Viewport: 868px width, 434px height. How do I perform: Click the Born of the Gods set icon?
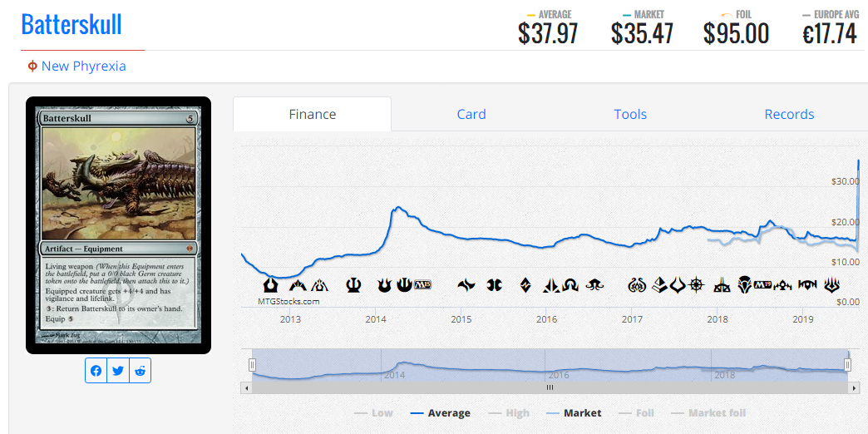384,286
